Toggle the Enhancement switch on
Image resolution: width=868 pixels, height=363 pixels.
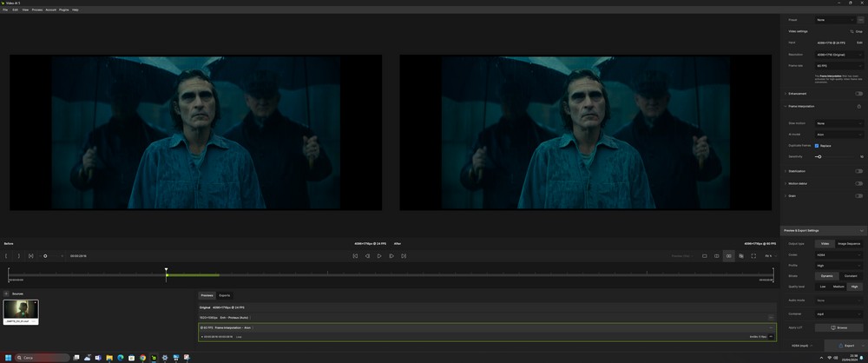point(858,94)
